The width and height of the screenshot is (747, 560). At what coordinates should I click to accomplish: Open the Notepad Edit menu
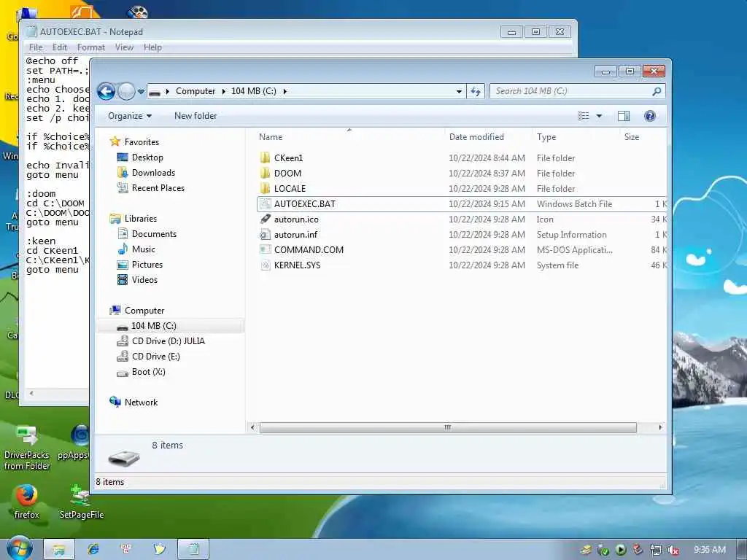pyautogui.click(x=60, y=47)
